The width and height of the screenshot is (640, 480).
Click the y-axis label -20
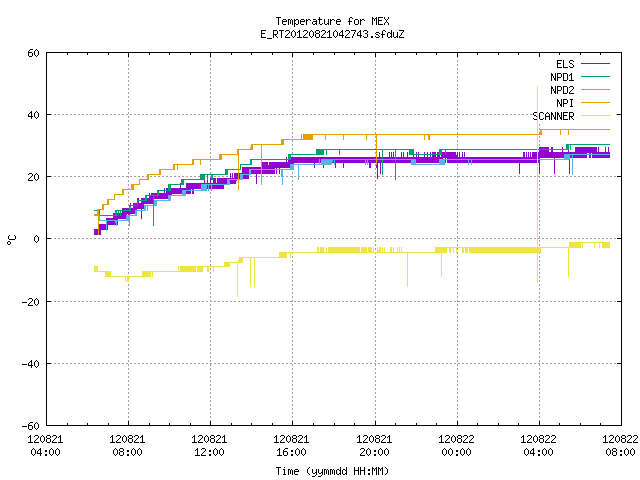coord(31,302)
